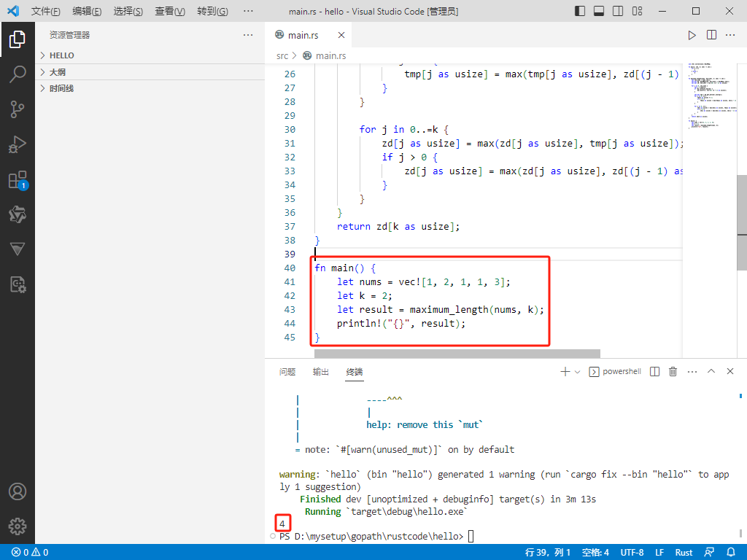Viewport: 747px width, 560px height.
Task: Customize layout icon in title bar
Action: (638, 11)
